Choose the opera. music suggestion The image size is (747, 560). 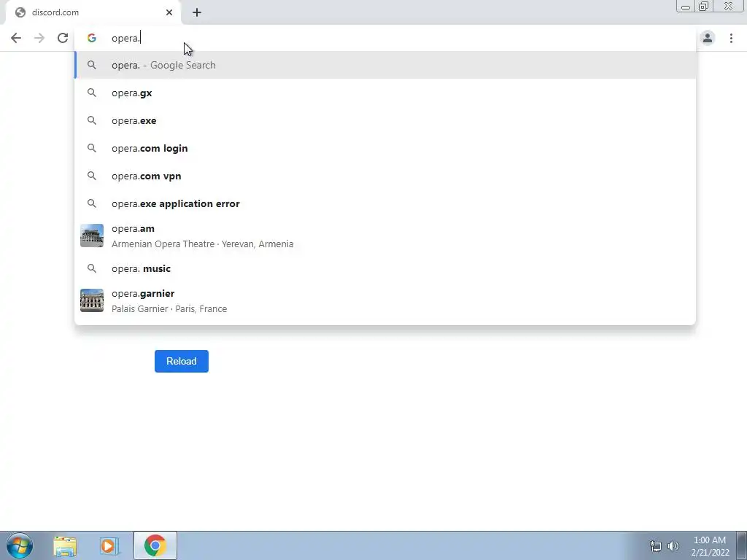(x=385, y=268)
